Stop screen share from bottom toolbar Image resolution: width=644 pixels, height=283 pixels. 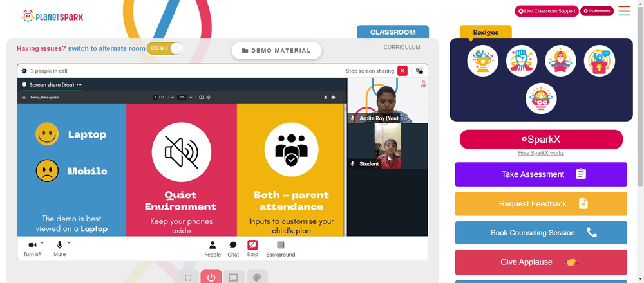[x=252, y=248]
